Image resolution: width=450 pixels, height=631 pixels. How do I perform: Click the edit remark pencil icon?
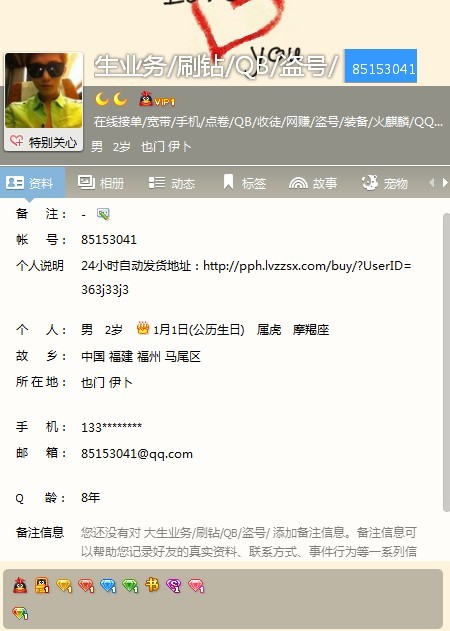(103, 214)
